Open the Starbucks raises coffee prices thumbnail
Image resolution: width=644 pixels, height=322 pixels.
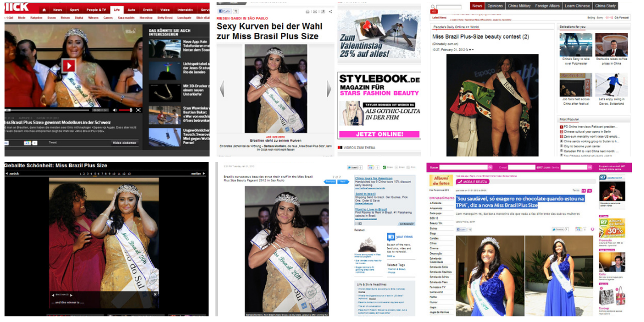[612, 45]
